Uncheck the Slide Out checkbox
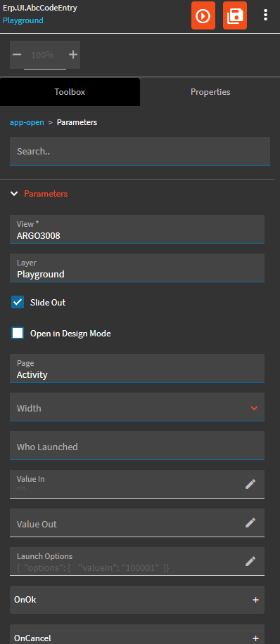Image resolution: width=280 pixels, height=644 pixels. coord(18,303)
